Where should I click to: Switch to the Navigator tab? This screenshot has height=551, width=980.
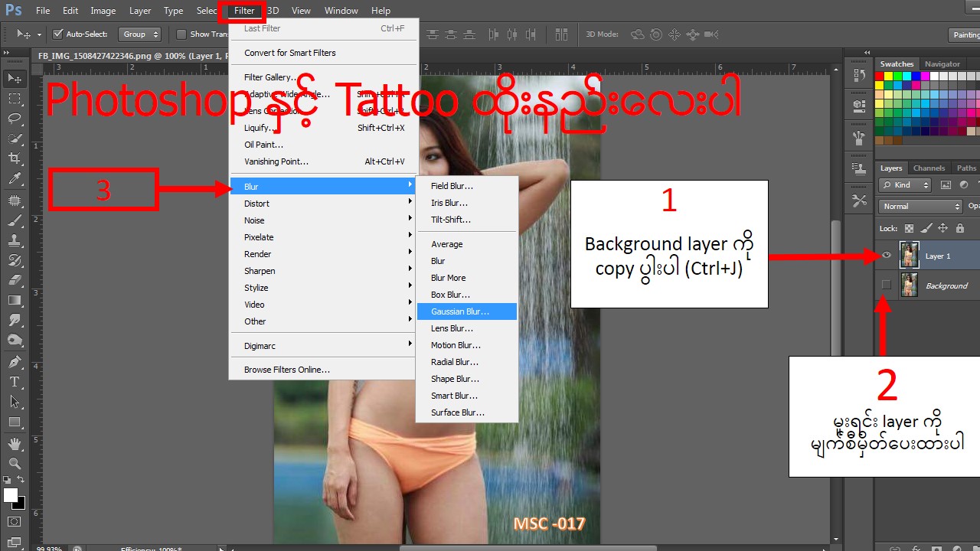[942, 64]
